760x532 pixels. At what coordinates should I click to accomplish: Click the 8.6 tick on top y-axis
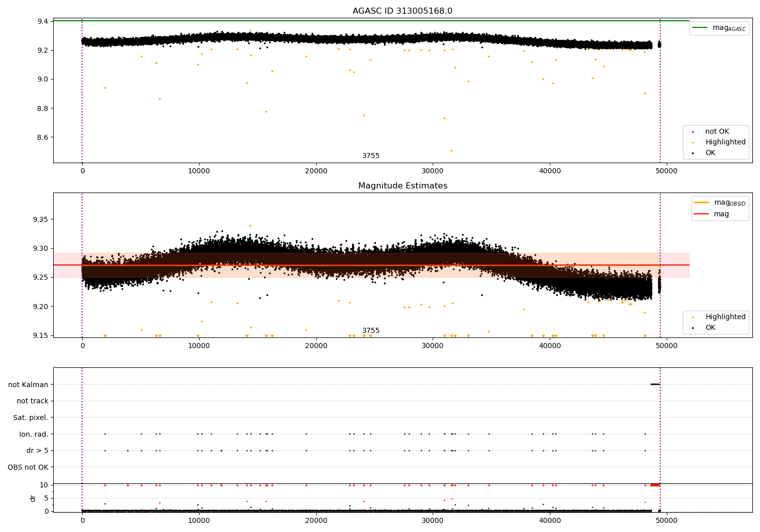pyautogui.click(x=43, y=137)
